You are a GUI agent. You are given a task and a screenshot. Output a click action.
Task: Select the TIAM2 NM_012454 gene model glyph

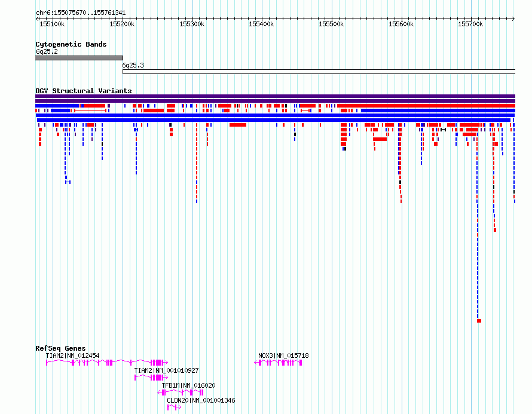tap(107, 363)
